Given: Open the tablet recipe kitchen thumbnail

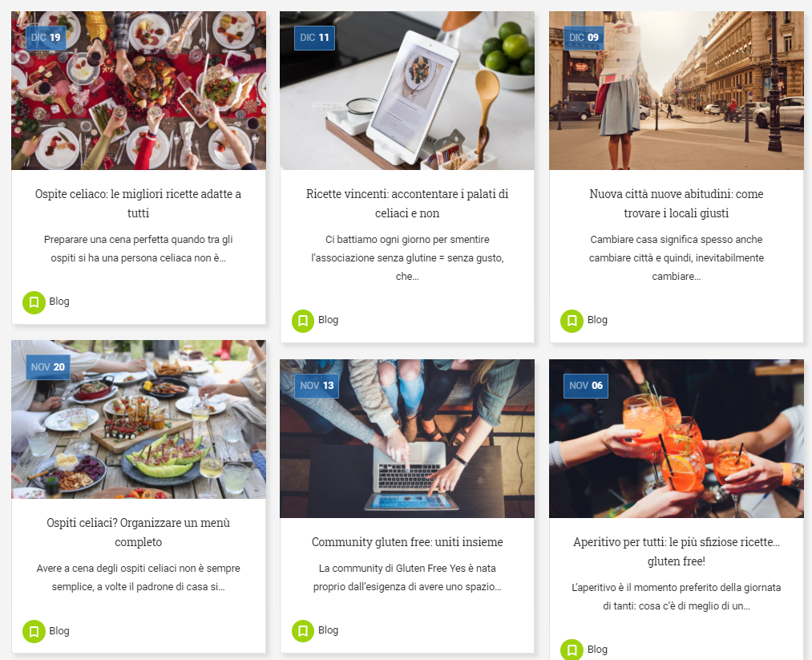Looking at the screenshot, I should tap(407, 91).
